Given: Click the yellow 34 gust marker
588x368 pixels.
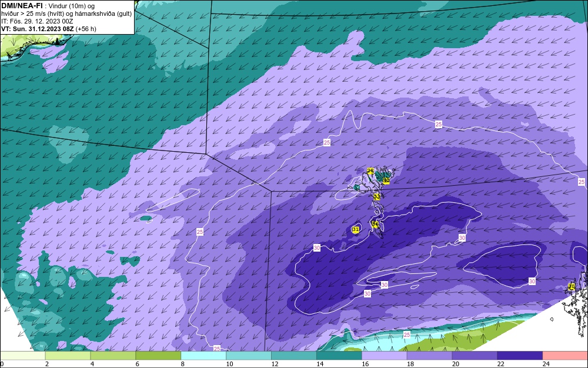Looking at the screenshot, I should pyautogui.click(x=375, y=224).
